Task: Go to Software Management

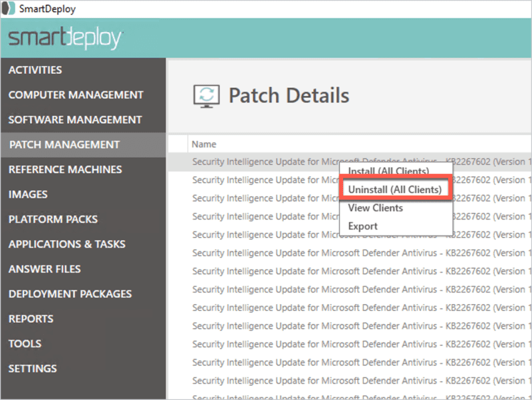Action: coord(75,120)
